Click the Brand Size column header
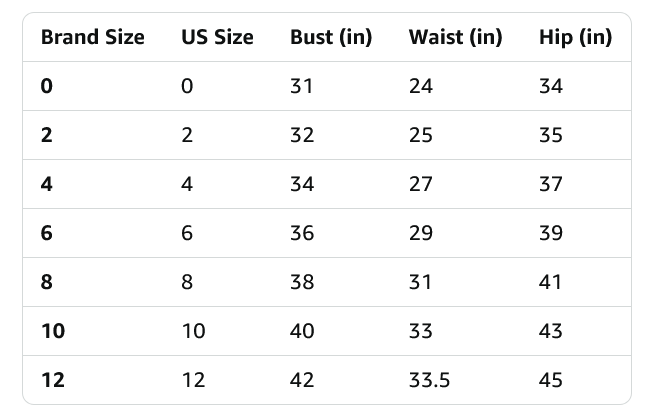Image resolution: width=645 pixels, height=415 pixels. 92,38
